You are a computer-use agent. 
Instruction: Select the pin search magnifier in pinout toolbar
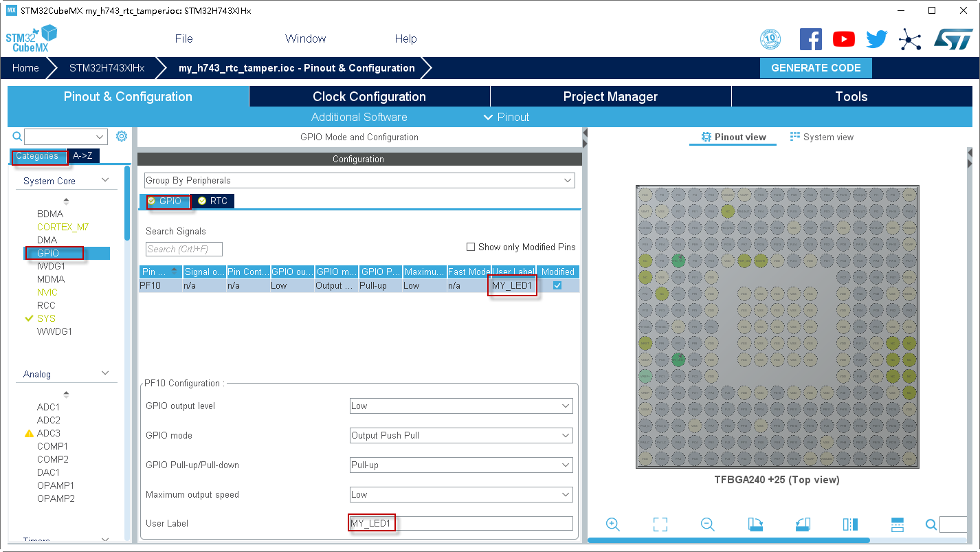click(x=931, y=524)
